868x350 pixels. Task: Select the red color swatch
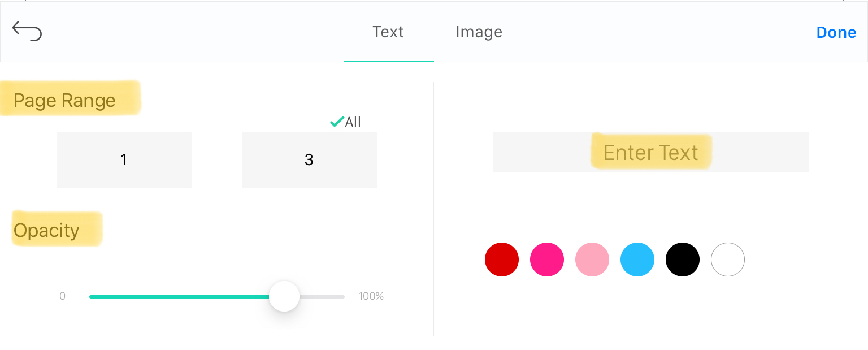point(502,260)
